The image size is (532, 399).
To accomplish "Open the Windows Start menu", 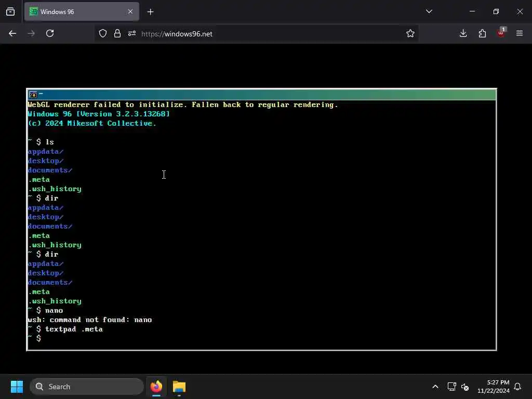I will [17, 387].
